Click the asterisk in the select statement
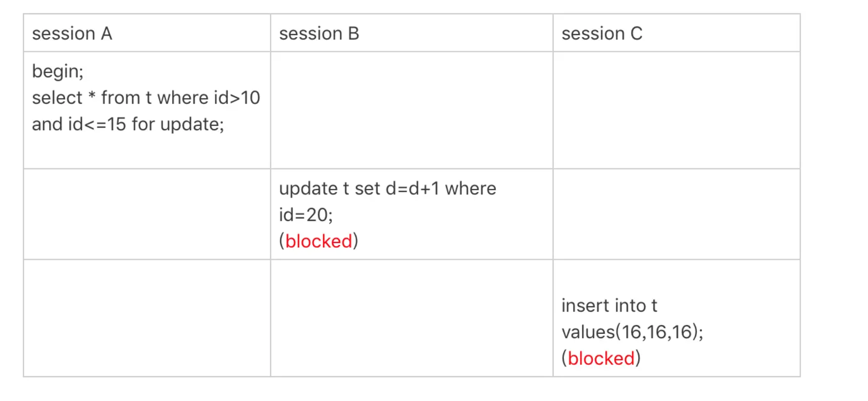This screenshot has width=868, height=401. [92, 97]
